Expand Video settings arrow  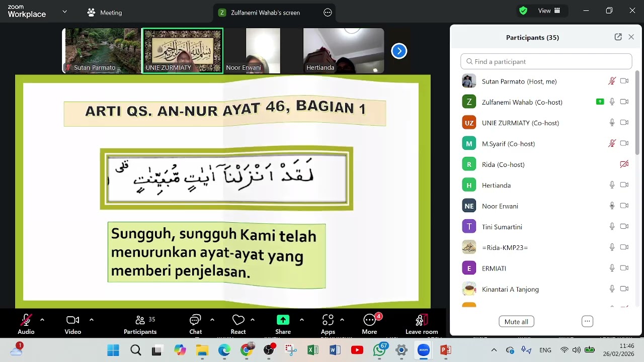pyautogui.click(x=92, y=320)
